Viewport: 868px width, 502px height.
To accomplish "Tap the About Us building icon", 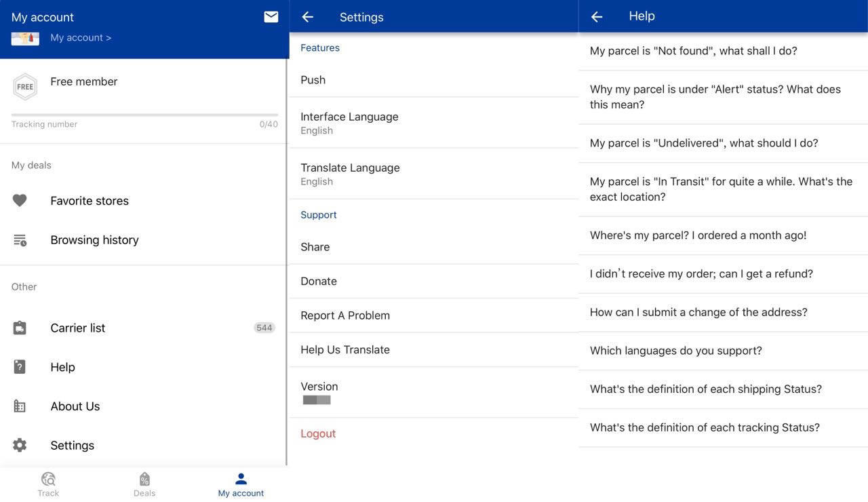I will click(x=20, y=406).
